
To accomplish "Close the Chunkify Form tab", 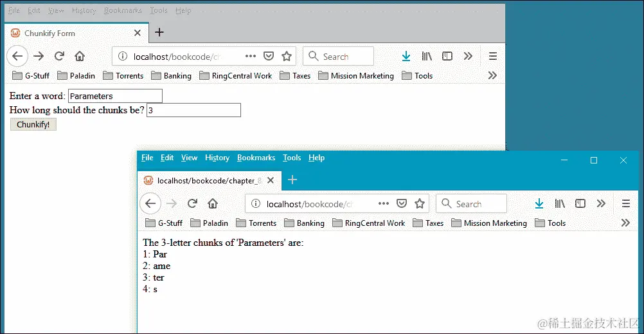I will (138, 33).
